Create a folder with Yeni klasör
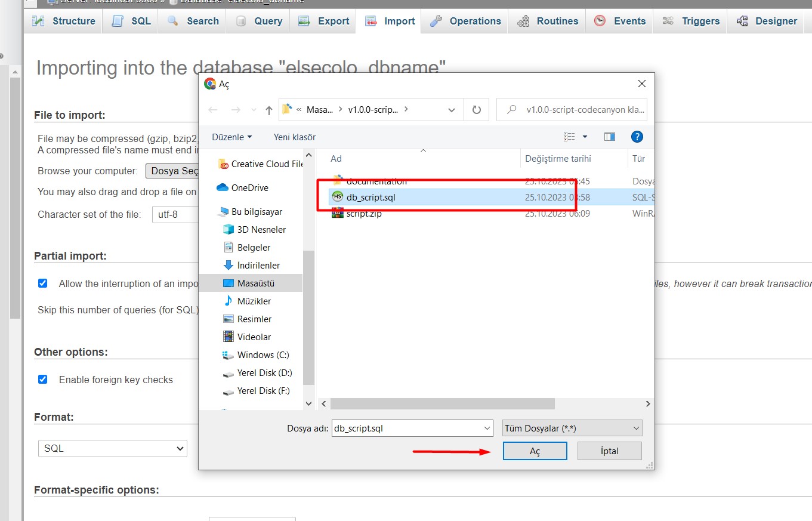Image resolution: width=812 pixels, height=521 pixels. pos(295,137)
